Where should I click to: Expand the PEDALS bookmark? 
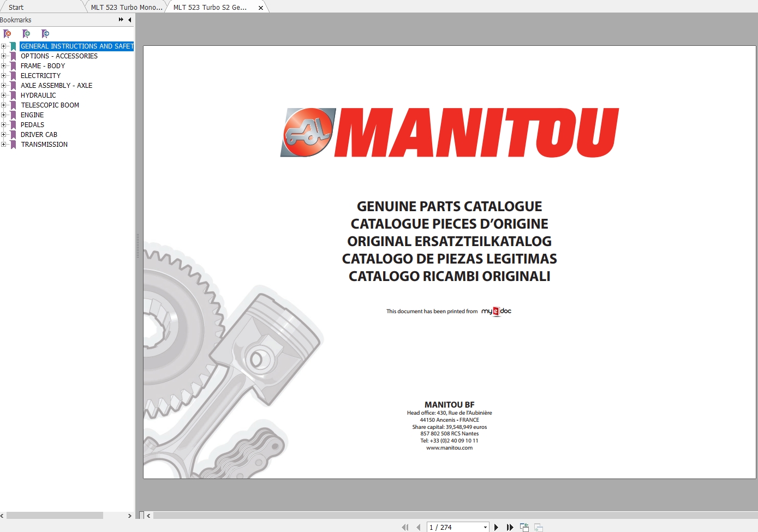coord(3,125)
